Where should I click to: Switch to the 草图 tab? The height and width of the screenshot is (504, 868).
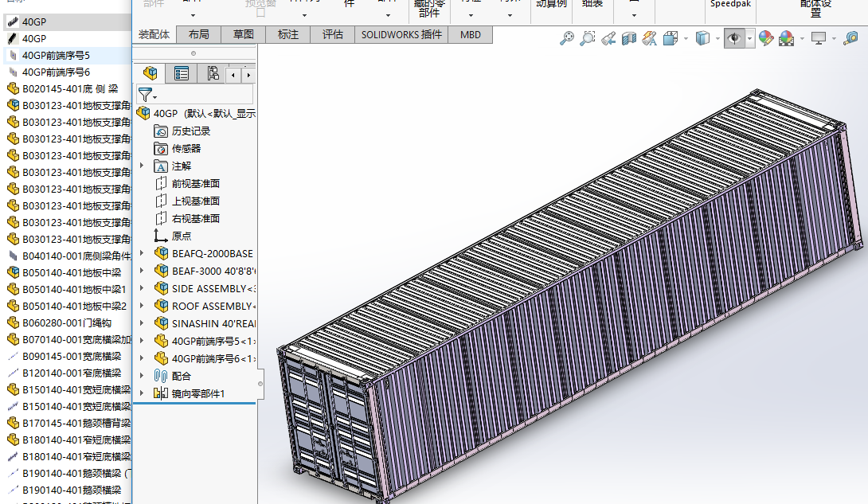tap(244, 34)
